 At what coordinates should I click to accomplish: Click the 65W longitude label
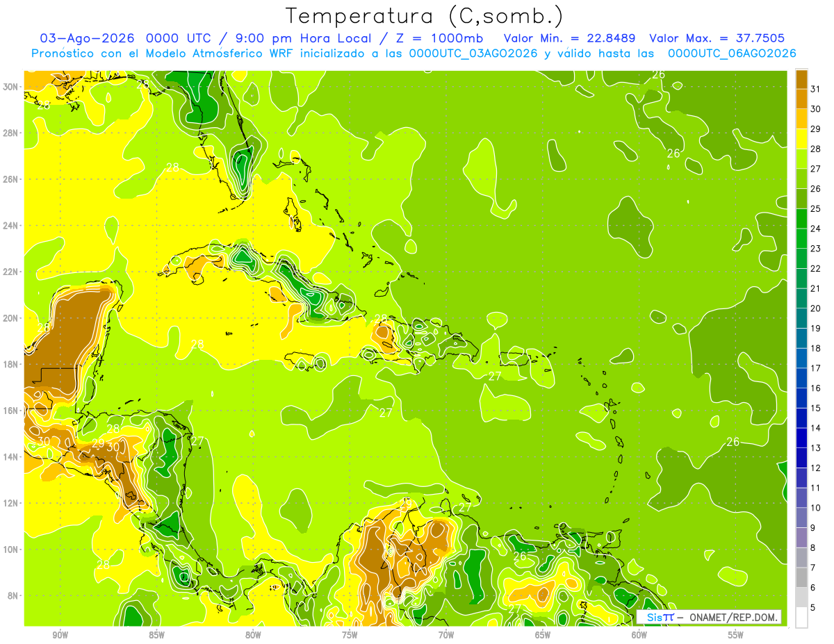543,635
